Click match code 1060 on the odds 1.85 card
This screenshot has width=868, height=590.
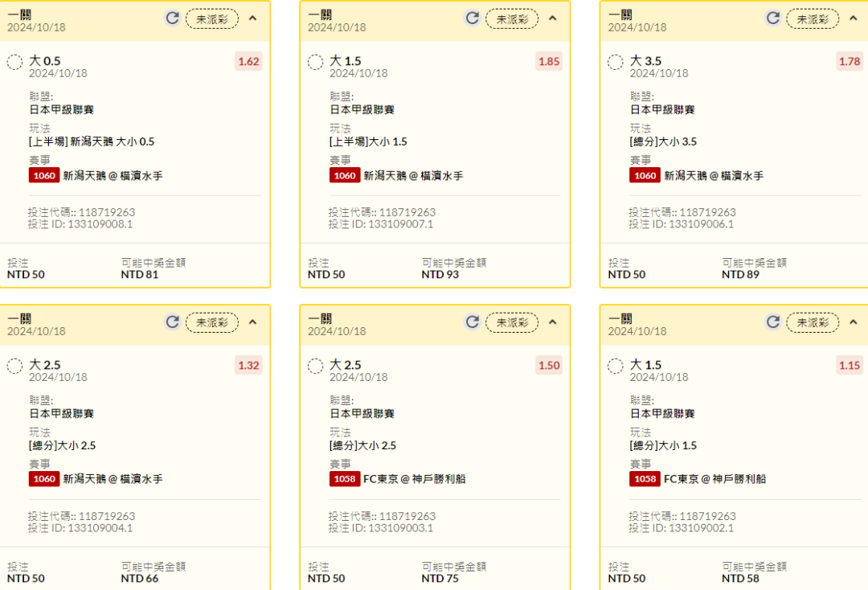point(345,175)
